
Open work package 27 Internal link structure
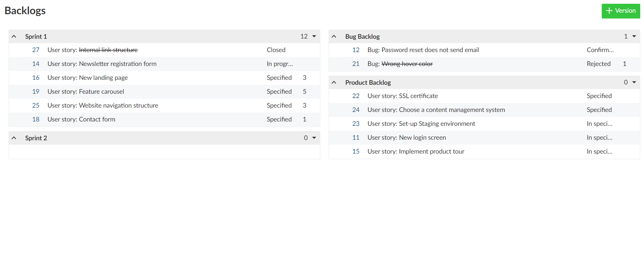pos(36,50)
